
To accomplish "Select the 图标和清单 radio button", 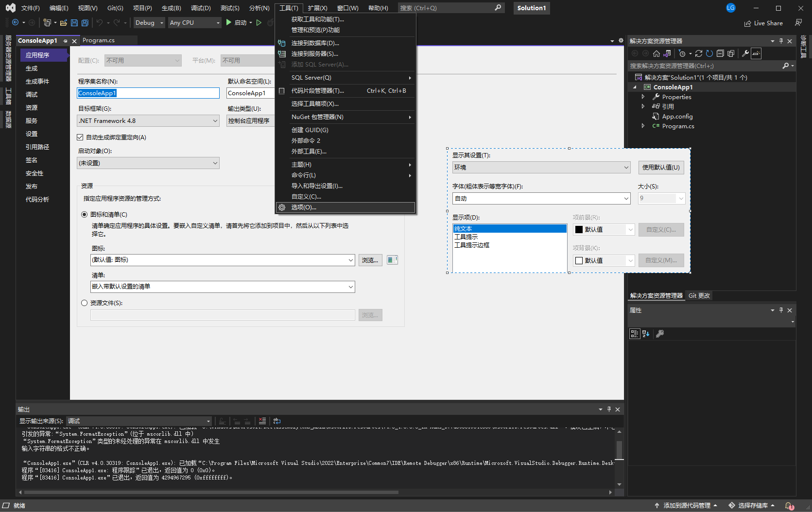I will click(x=85, y=215).
